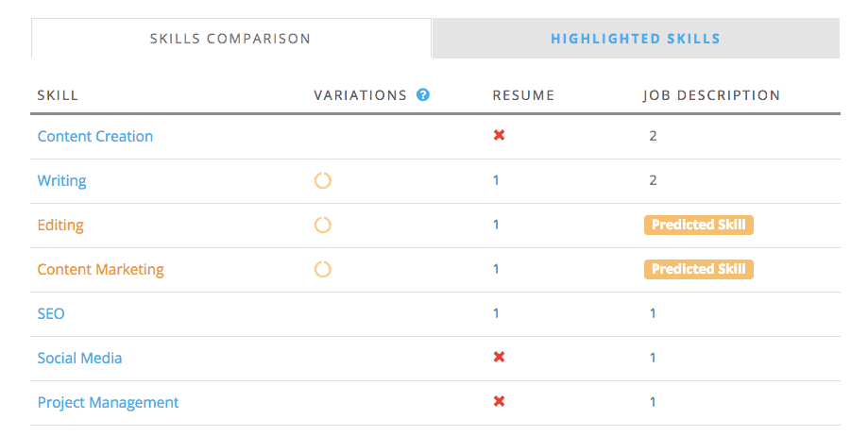Click the variations circle for Content Marketing

click(x=323, y=269)
